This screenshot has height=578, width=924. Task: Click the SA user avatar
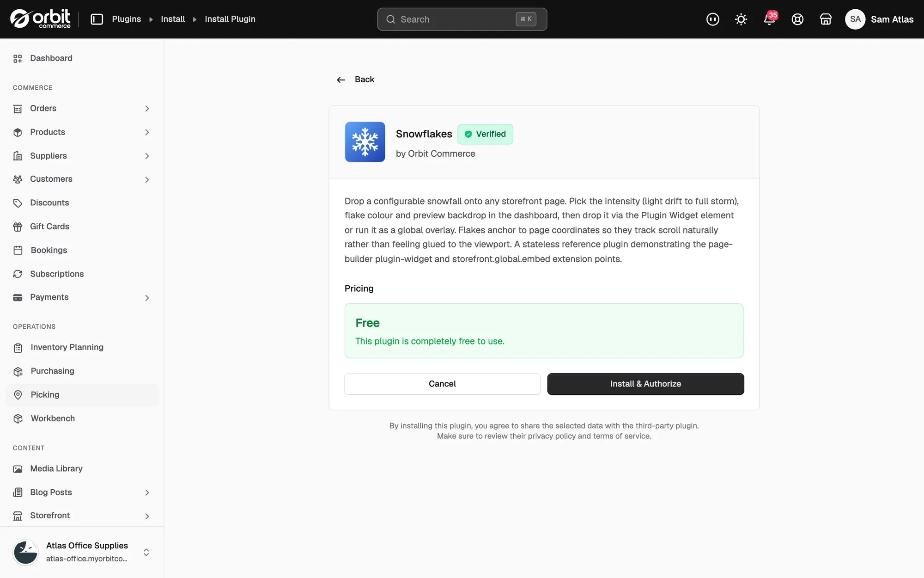(x=855, y=19)
